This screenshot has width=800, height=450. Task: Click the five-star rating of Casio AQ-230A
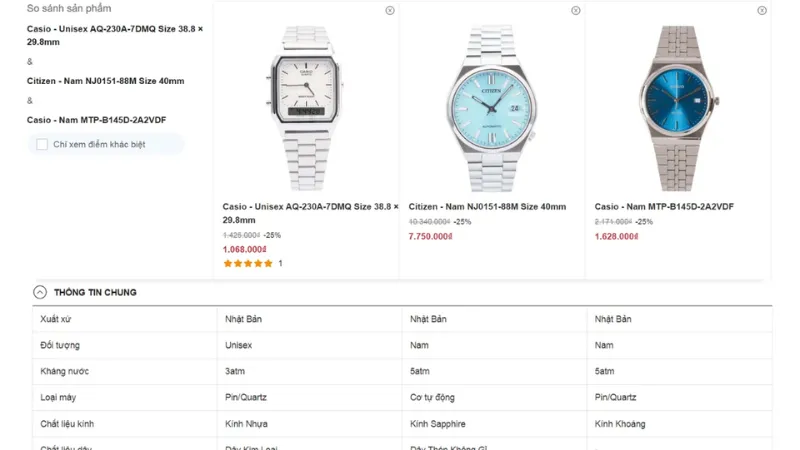point(248,263)
